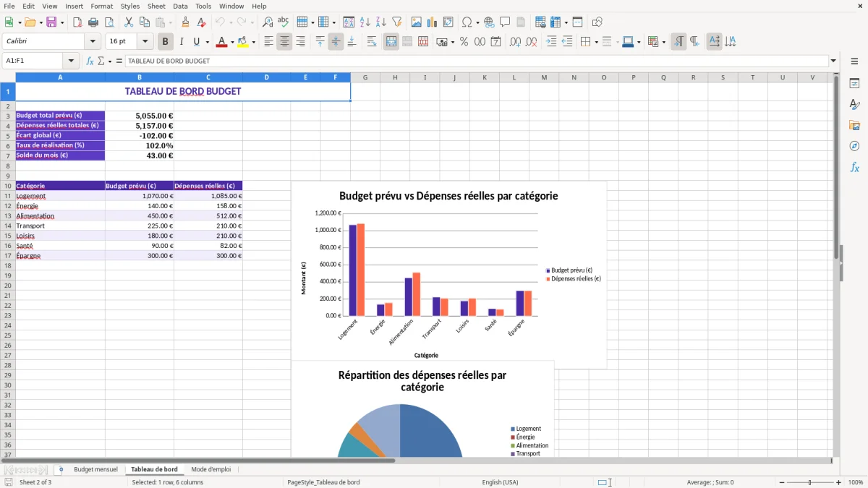Export directly as PDF icon
868x488 pixels.
[x=77, y=22]
